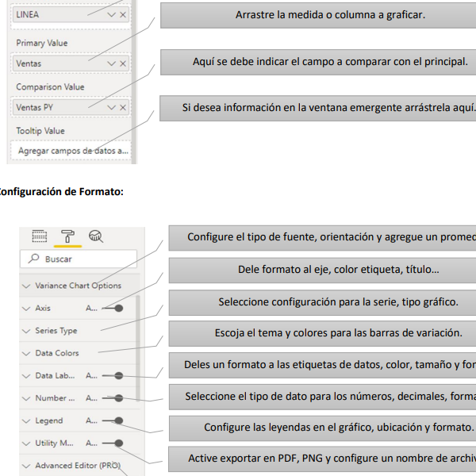
Task: Open the Fields pane icon
Action: point(40,236)
